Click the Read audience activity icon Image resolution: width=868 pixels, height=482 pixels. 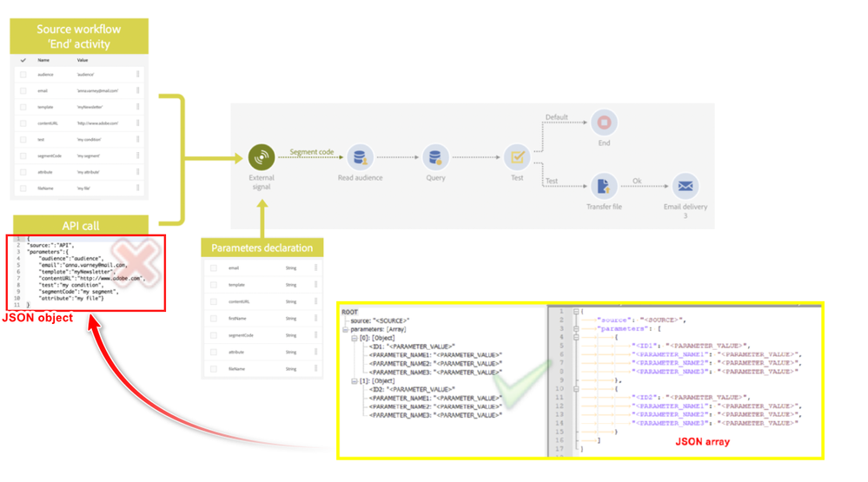pyautogui.click(x=360, y=157)
